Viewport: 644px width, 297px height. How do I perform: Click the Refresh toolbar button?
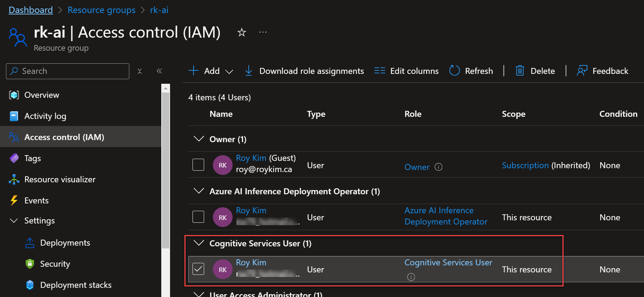click(x=471, y=71)
